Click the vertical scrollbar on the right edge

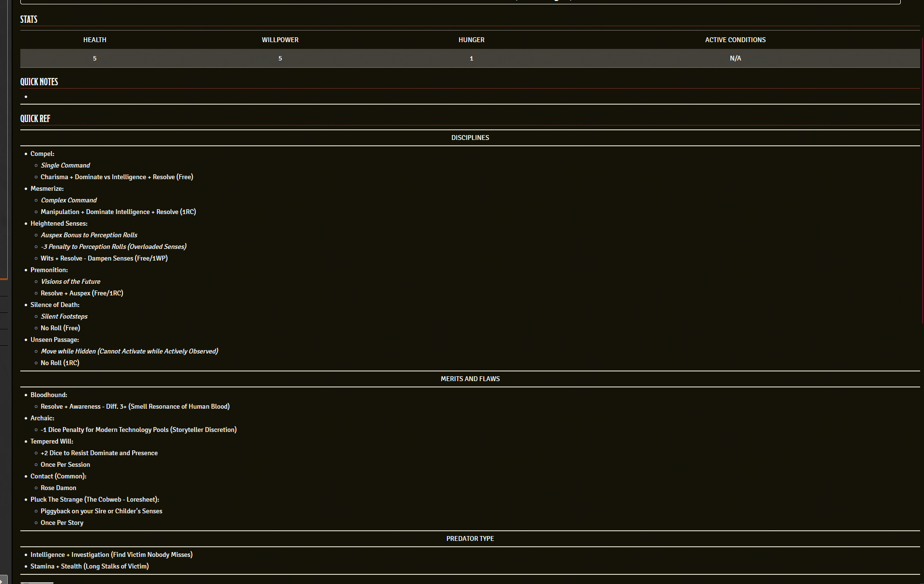922,194
